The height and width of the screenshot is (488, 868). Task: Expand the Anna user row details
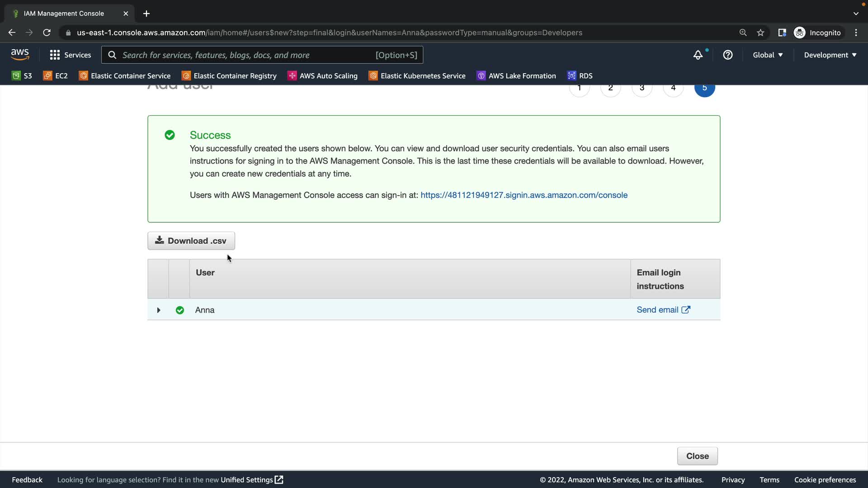click(x=158, y=310)
